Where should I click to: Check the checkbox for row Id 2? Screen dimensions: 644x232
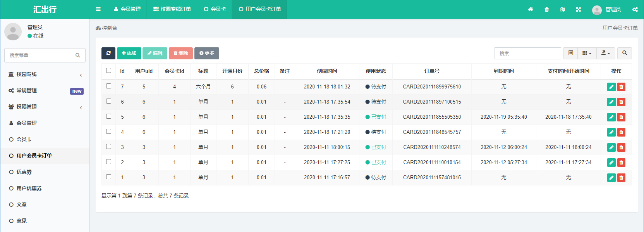coord(108,162)
